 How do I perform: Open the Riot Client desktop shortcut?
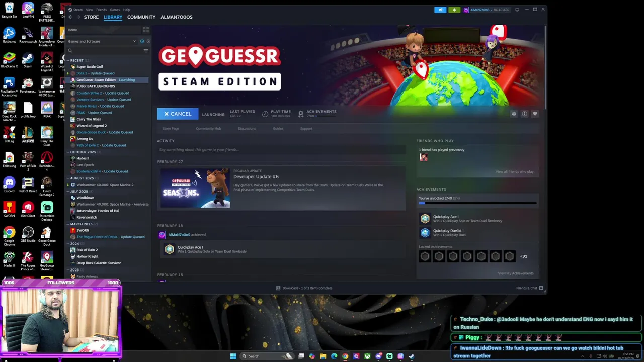28,209
